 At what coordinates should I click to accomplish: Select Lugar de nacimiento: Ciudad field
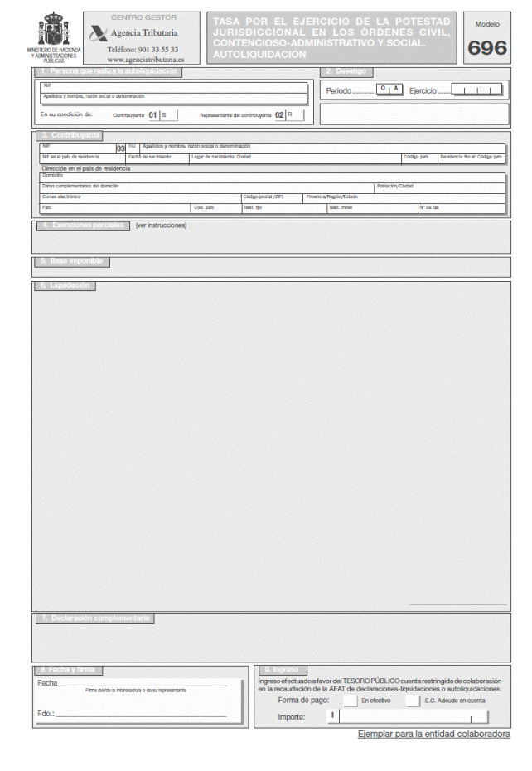(x=295, y=159)
